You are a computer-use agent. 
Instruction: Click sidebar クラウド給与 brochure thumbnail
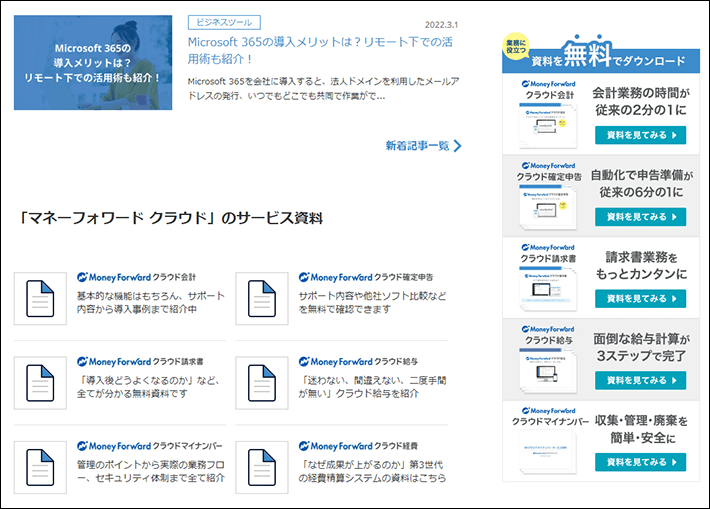(548, 371)
